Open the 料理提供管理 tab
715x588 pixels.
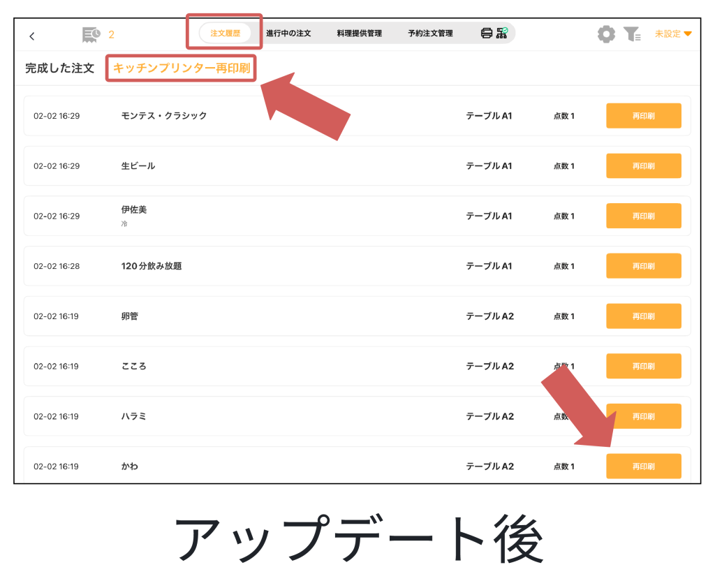point(359,33)
